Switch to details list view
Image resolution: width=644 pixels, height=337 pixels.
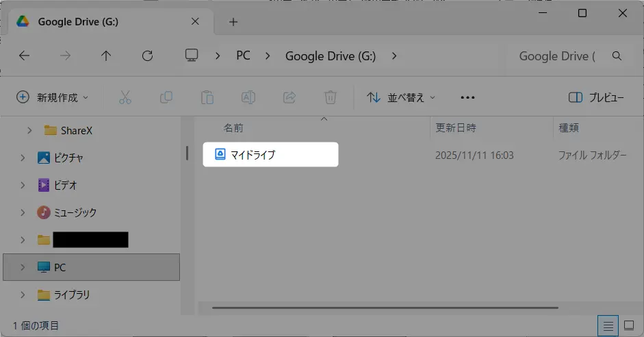click(x=607, y=325)
